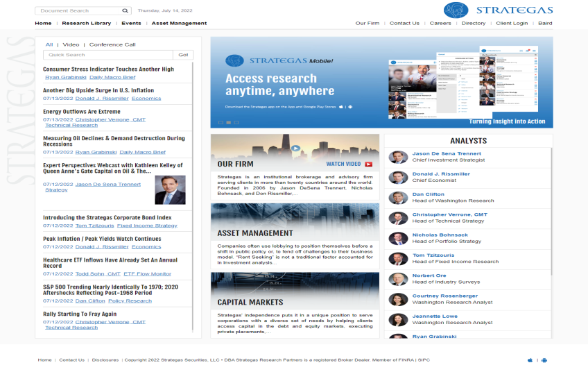Click the red YouTube icon beside Watch Video
588x372 pixels.
coord(369,164)
